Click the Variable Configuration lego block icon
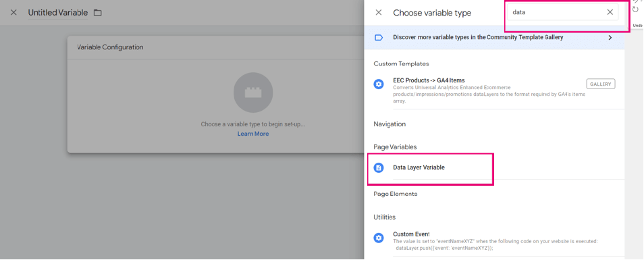Screen dimensions: 644x260 point(253,93)
